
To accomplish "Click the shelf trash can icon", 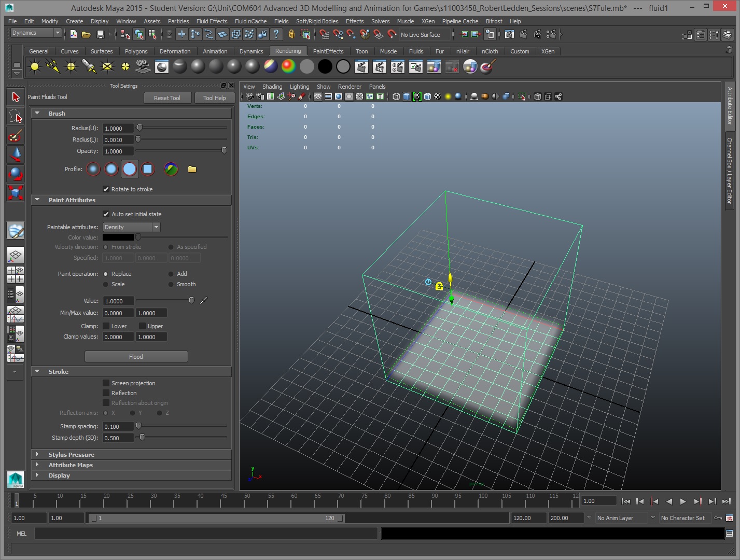I will [729, 50].
